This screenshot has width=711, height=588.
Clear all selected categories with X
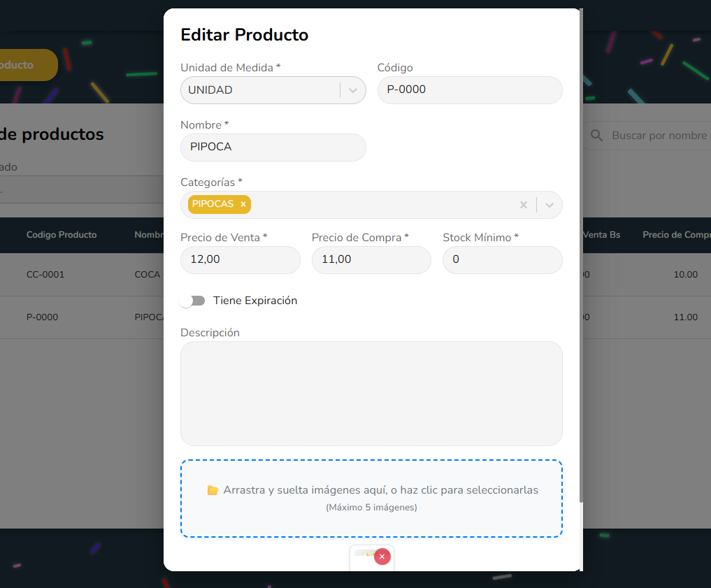523,205
